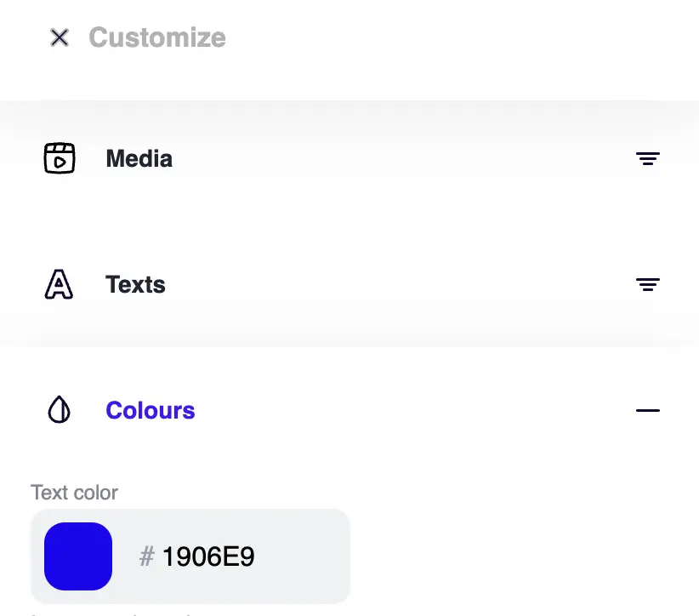Select the Texts letter-A icon

point(59,284)
